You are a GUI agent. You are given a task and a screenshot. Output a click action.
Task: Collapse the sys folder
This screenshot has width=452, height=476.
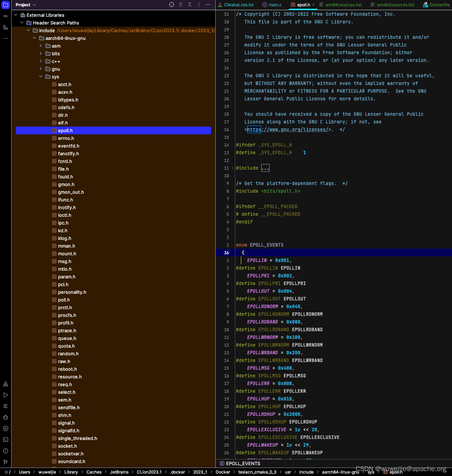pos(41,77)
